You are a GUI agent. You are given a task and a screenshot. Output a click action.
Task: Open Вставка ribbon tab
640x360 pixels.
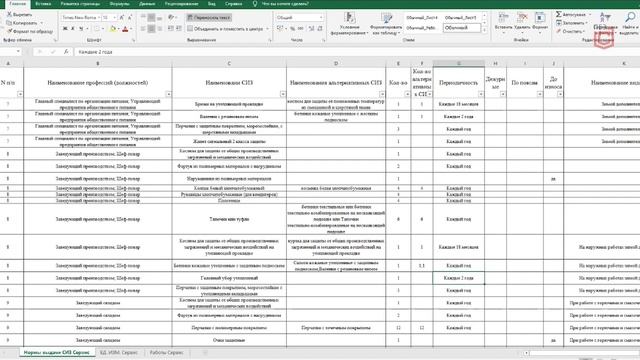click(x=43, y=4)
